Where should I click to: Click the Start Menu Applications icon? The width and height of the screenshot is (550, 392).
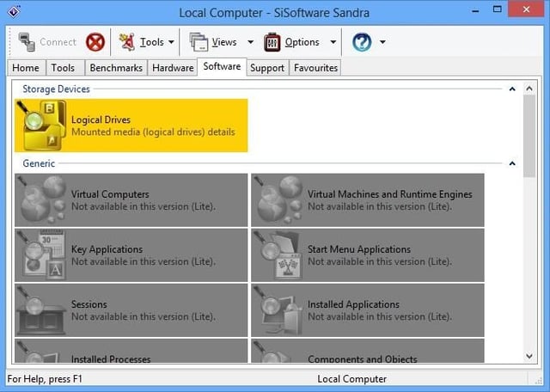pyautogui.click(x=278, y=254)
